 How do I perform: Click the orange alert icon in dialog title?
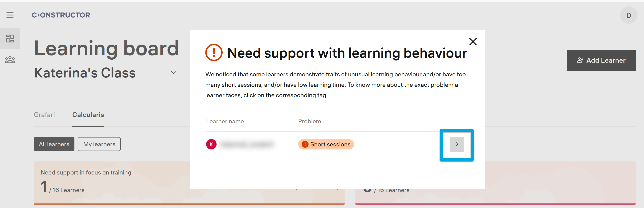pyautogui.click(x=214, y=53)
